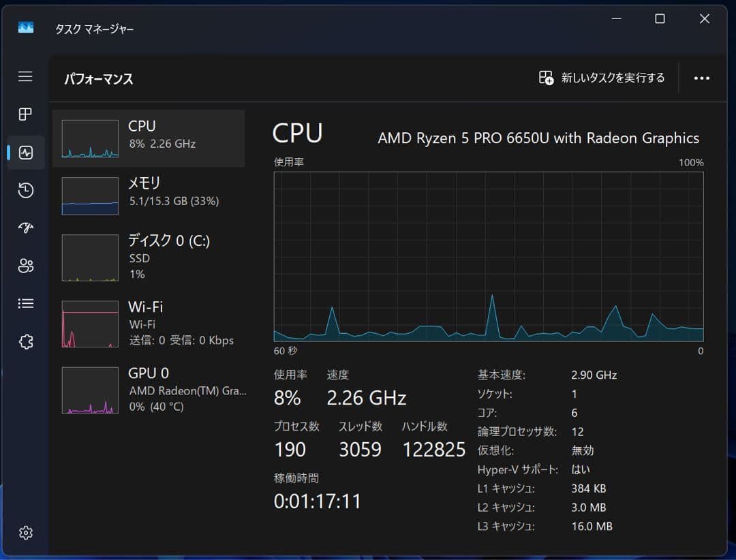736x560 pixels.
Task: Click the 論理プロセッサ数 value 12
Action: point(577,432)
